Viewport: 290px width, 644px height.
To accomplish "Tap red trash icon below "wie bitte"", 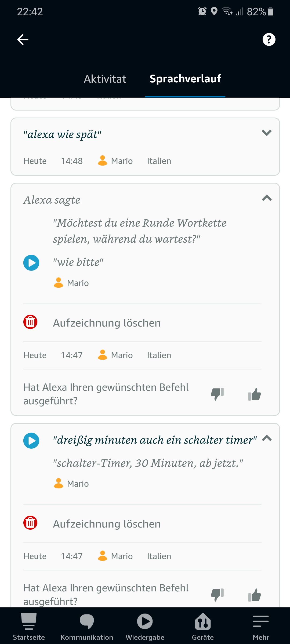I will tap(30, 322).
